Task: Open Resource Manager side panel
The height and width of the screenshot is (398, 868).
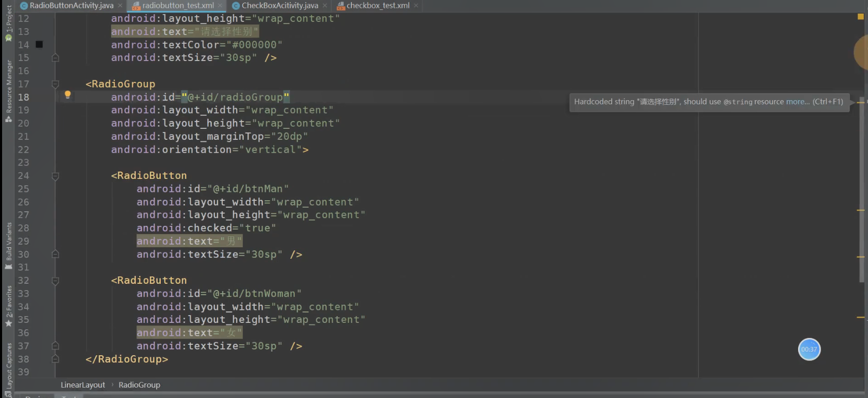Action: (8, 91)
